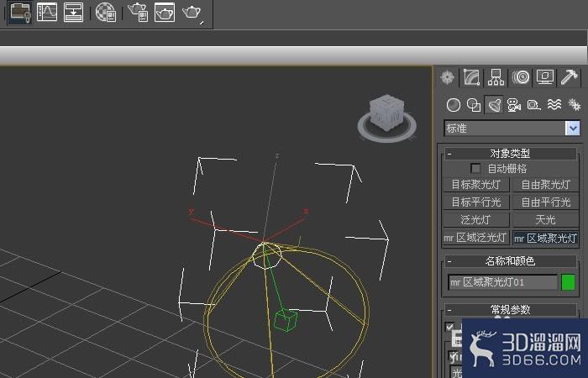Click the 目标平行光 button

coord(476,202)
